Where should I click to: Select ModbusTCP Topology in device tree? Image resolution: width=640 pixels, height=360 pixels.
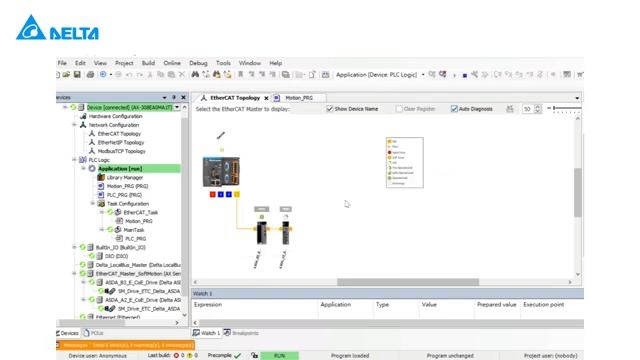(122, 151)
